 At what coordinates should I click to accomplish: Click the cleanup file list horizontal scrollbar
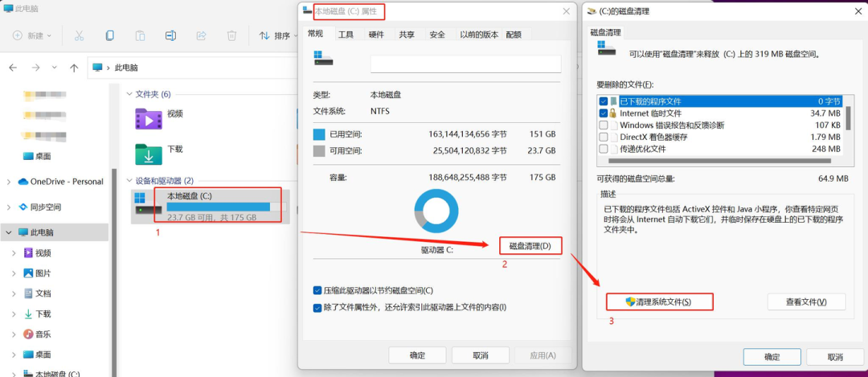719,161
